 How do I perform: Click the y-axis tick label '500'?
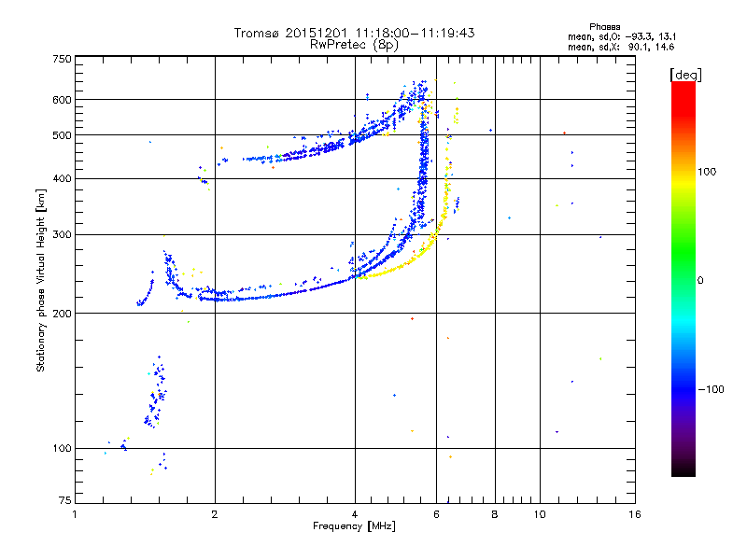pos(62,135)
